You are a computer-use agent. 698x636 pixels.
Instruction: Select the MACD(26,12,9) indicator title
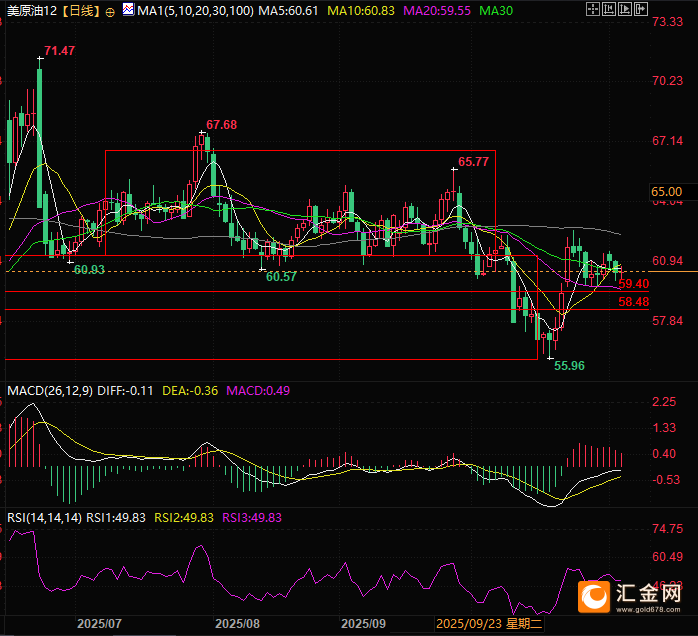coord(50,390)
